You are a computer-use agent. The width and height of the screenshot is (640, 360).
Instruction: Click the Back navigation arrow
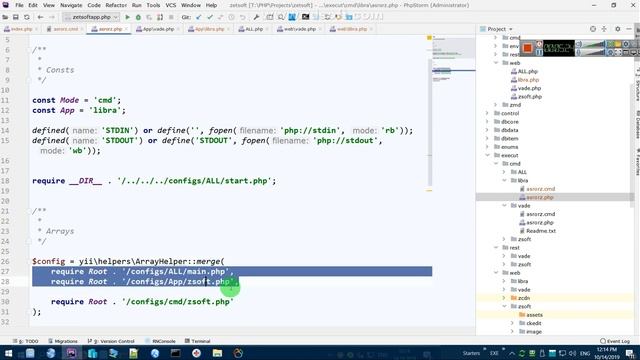click(x=40, y=17)
